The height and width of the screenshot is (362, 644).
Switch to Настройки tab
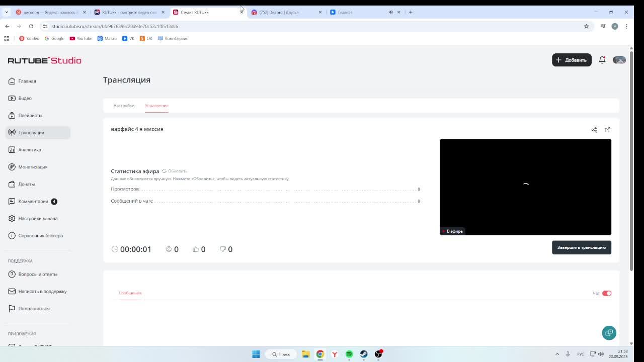(124, 106)
